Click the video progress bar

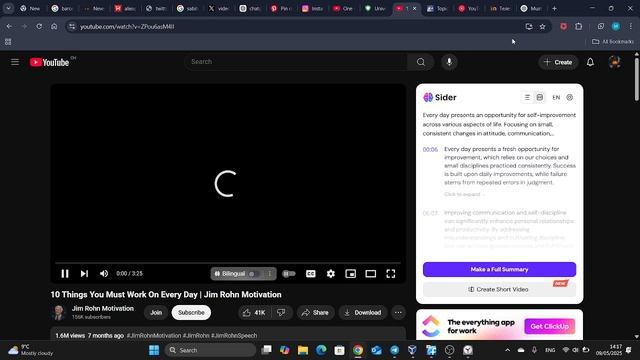point(228,263)
